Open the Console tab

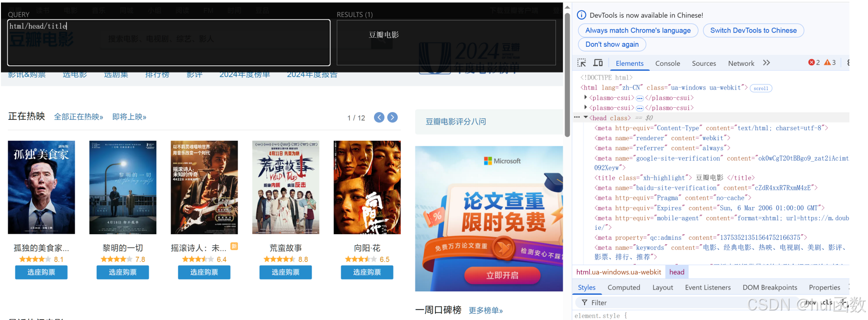(x=667, y=63)
